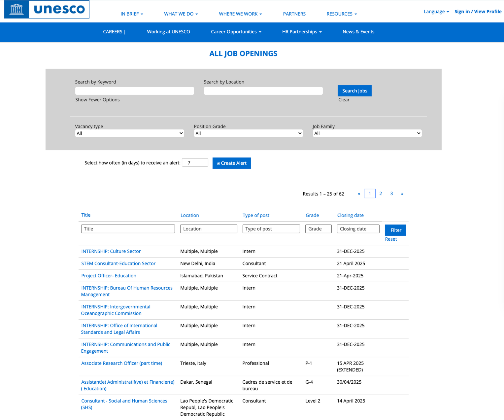The height and width of the screenshot is (420, 504).
Task: Click '15 APR 2025 (EXTENDED)' closing date
Action: click(x=350, y=367)
